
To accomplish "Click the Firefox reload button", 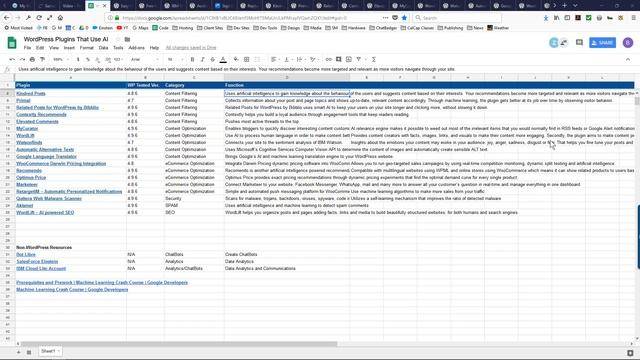I will click(x=39, y=18).
